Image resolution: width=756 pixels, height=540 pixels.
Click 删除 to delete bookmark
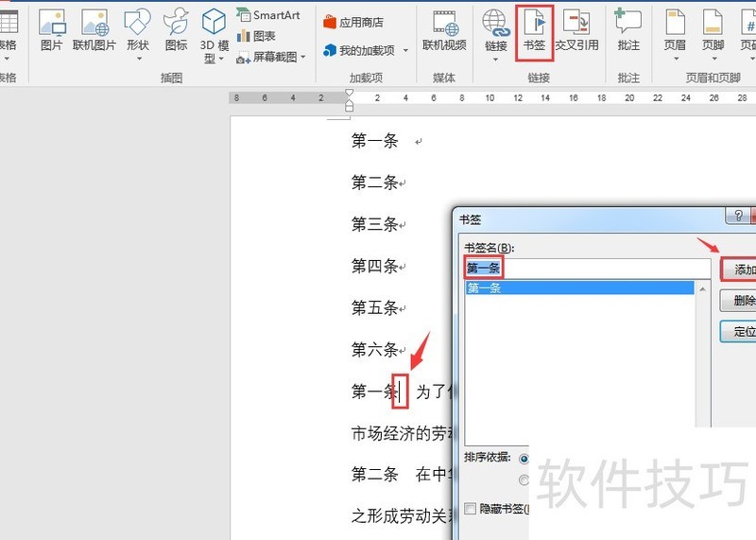pos(738,301)
